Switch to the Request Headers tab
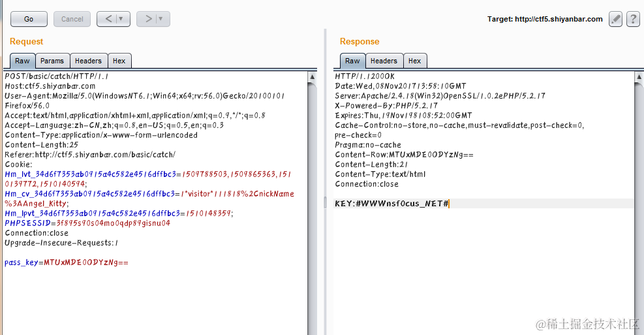 (88, 61)
